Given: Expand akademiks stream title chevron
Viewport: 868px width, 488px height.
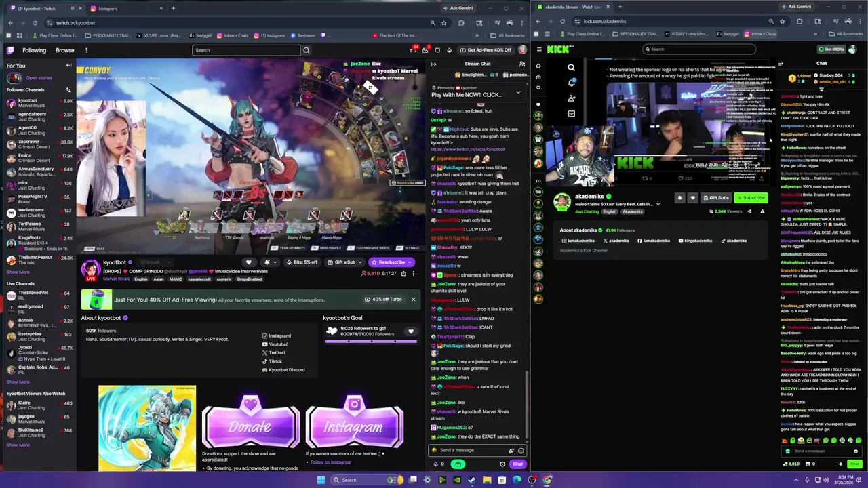Looking at the screenshot, I should coord(658,204).
